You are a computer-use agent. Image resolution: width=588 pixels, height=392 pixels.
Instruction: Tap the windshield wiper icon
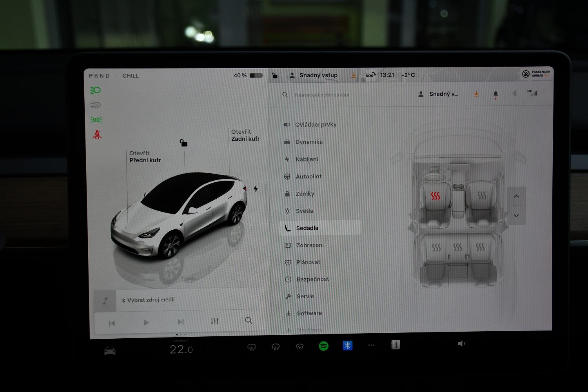(299, 347)
